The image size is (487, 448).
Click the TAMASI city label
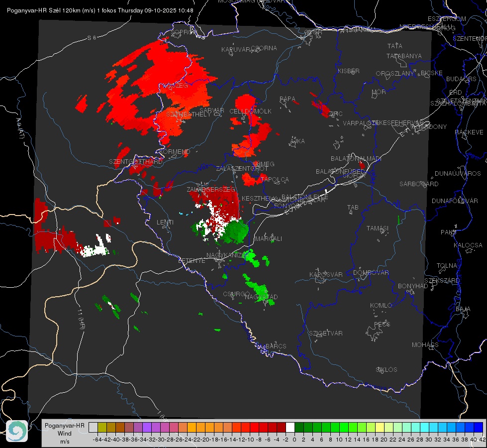click(378, 228)
